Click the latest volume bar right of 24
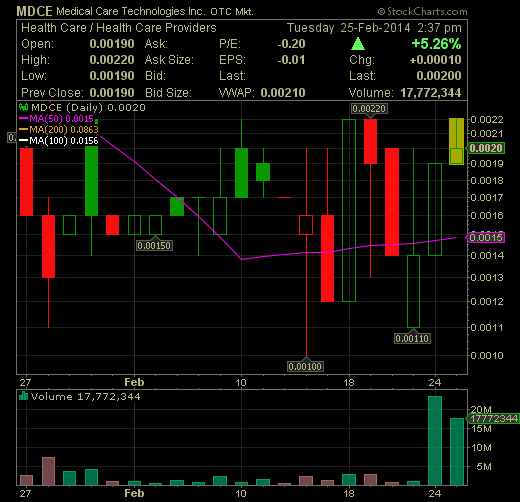This screenshot has height=502, width=520. point(457,451)
